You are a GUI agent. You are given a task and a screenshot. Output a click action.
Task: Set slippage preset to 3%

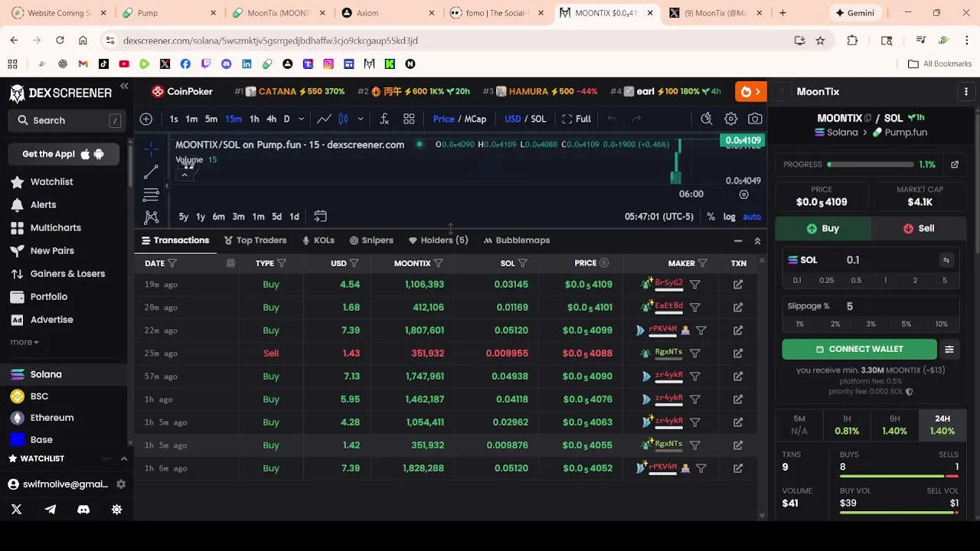point(871,324)
